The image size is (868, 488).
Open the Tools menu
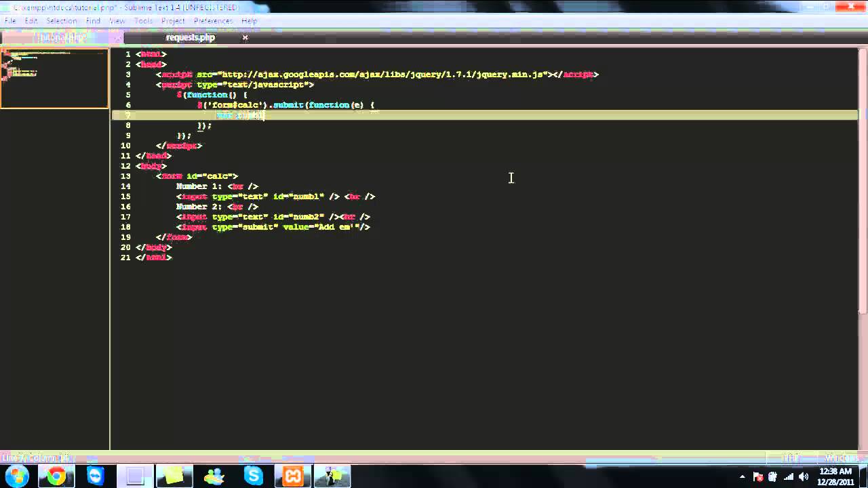point(143,21)
